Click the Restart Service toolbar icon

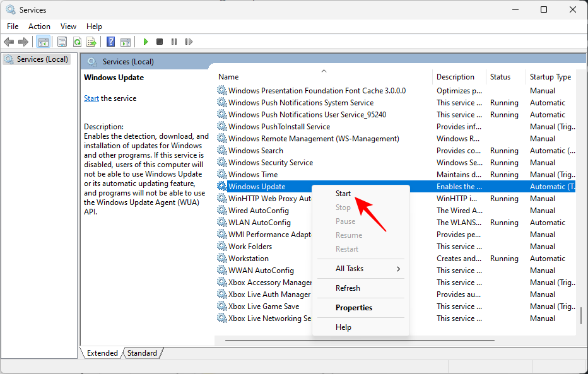click(x=189, y=42)
